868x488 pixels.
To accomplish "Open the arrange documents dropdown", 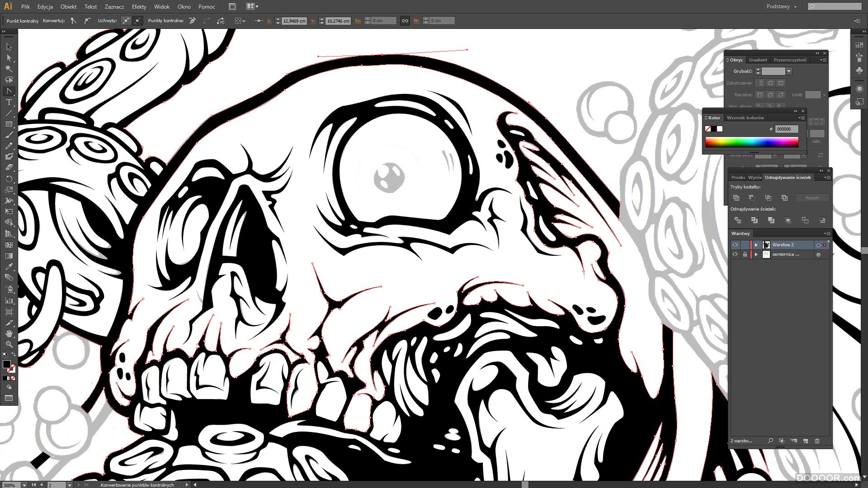I will point(252,6).
